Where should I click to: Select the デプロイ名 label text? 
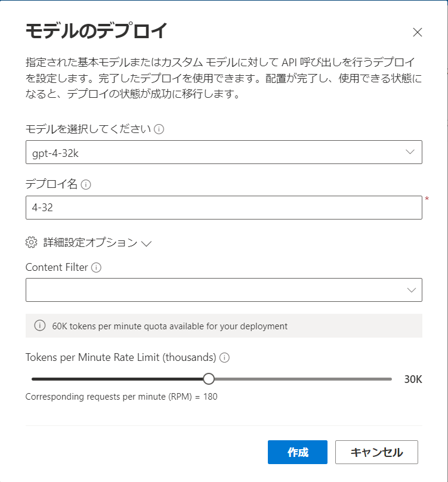[x=51, y=184]
